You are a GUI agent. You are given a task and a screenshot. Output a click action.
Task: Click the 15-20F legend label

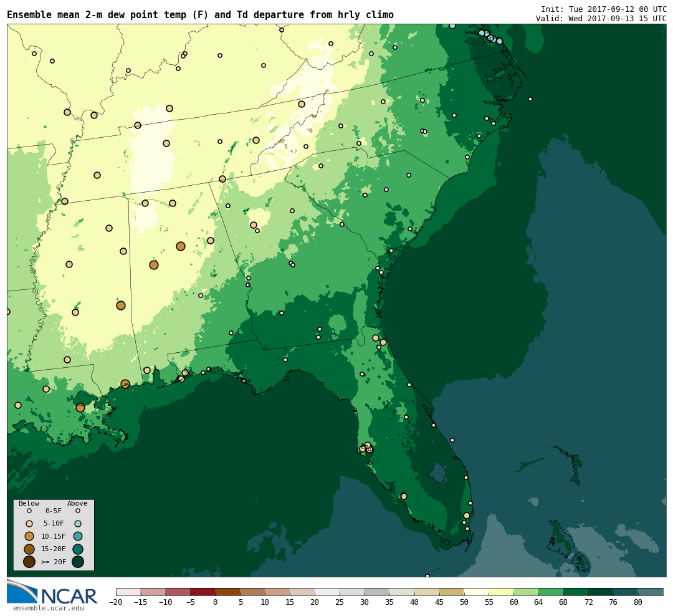[54, 549]
